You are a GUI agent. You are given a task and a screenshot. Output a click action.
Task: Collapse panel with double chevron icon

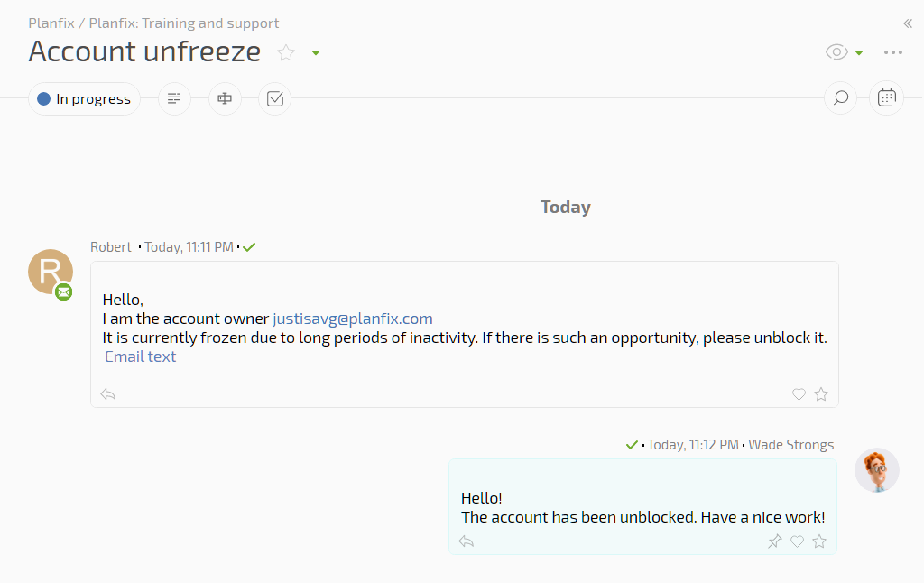(x=908, y=23)
